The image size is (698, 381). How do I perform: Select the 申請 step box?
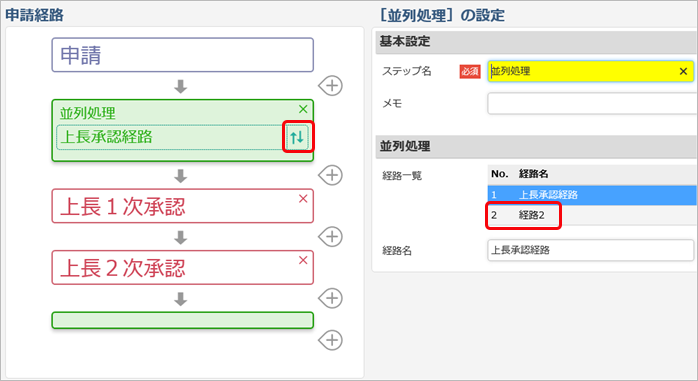(x=183, y=55)
